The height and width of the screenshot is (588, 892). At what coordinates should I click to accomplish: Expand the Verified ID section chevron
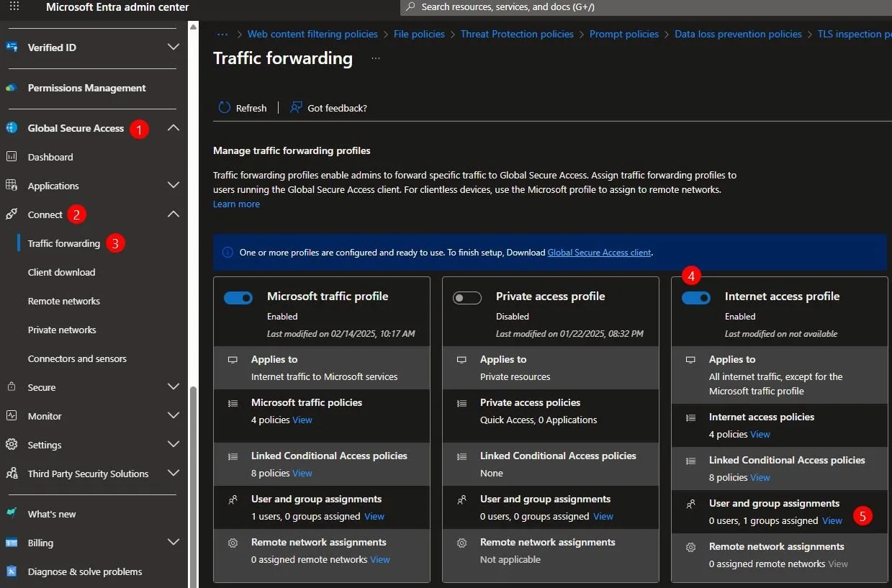click(x=174, y=47)
